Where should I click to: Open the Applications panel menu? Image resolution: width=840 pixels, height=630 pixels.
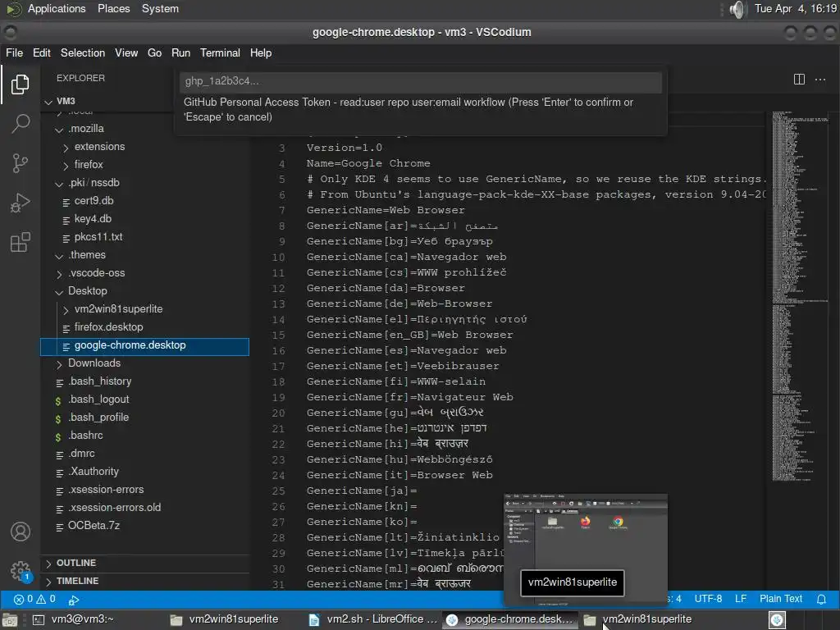coord(57,8)
